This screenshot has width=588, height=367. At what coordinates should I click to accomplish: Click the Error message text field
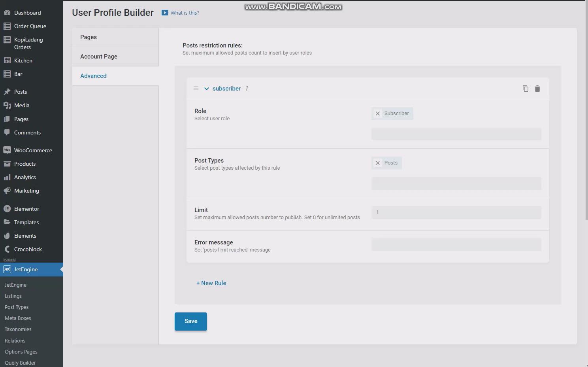456,245
